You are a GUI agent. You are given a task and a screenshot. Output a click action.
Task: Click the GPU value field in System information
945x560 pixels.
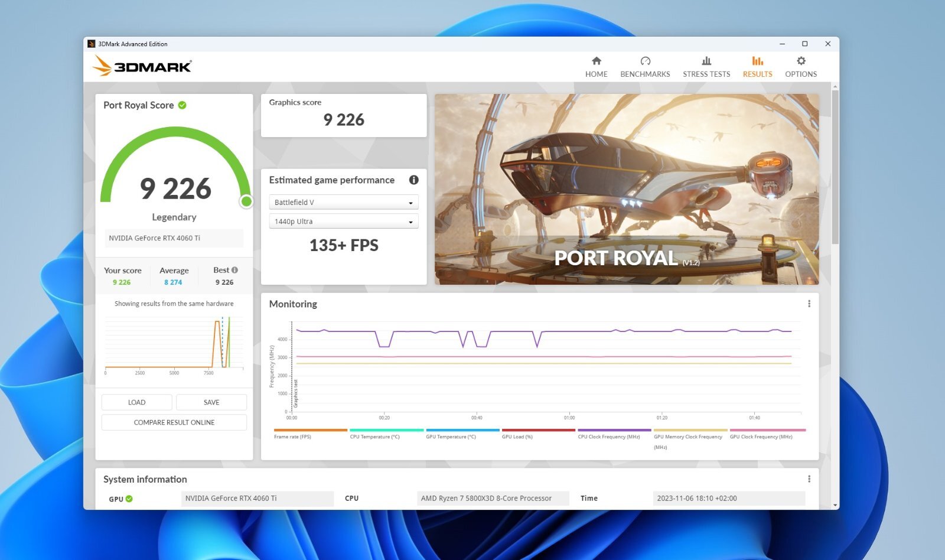click(x=257, y=499)
